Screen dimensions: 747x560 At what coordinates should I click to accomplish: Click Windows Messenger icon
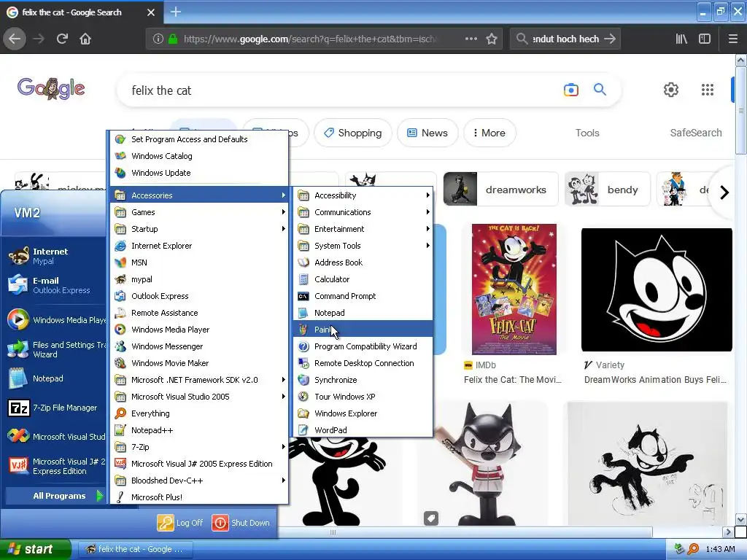(x=120, y=346)
